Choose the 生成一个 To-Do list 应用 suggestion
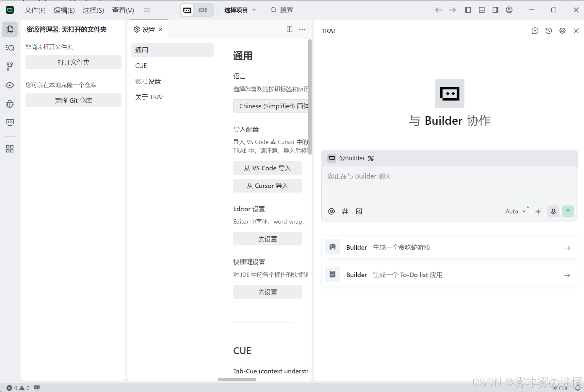The image size is (584, 392). coord(450,274)
